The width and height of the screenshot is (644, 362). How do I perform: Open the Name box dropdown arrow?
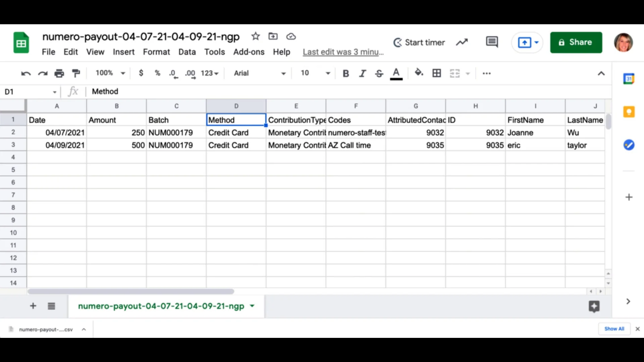54,92
